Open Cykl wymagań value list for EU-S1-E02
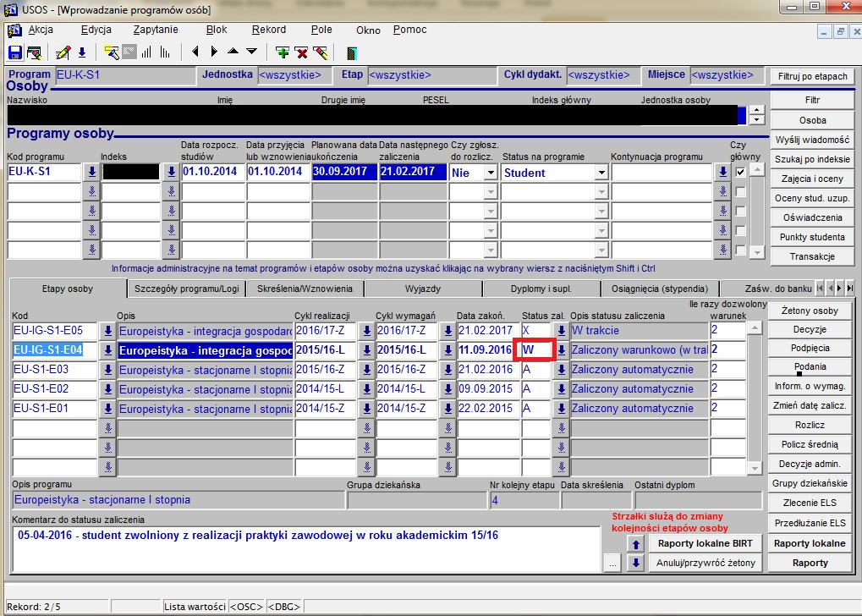Viewport: 862px width, 616px height. tap(447, 389)
